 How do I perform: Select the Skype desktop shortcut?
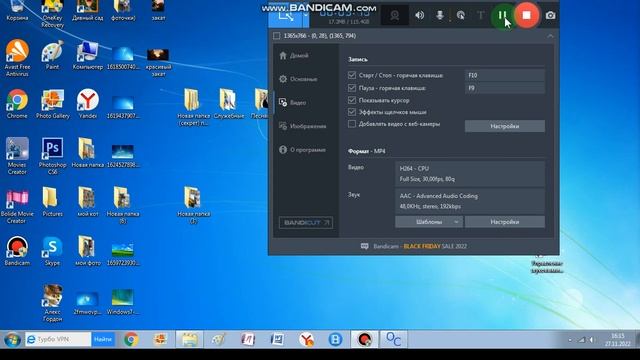point(52,251)
